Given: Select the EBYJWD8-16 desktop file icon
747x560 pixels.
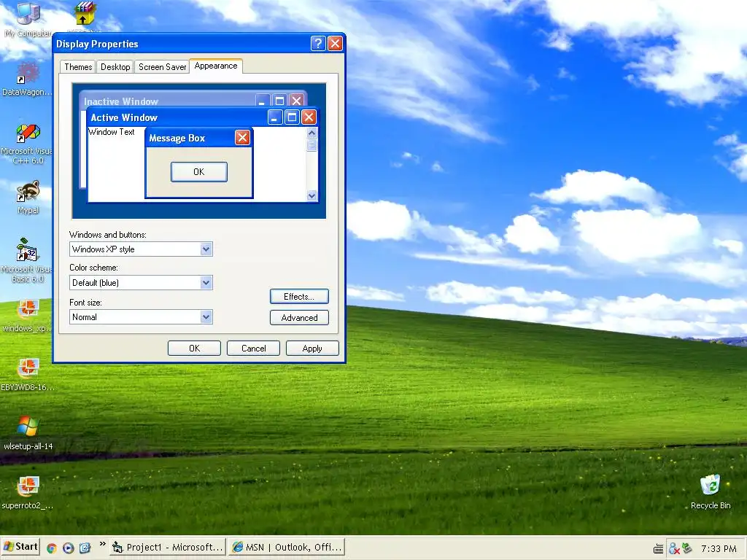Looking at the screenshot, I should click(27, 374).
